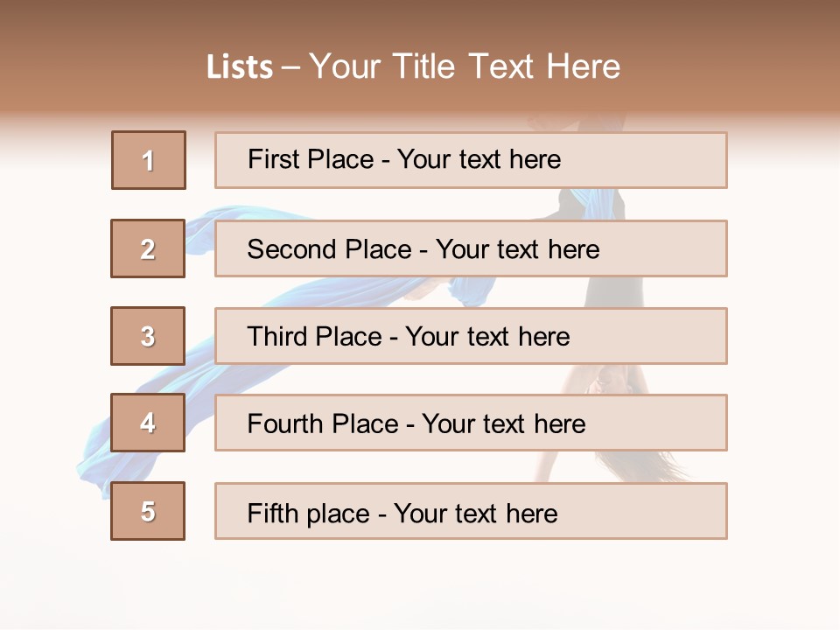Click the Fourth Place text bar

[471, 423]
